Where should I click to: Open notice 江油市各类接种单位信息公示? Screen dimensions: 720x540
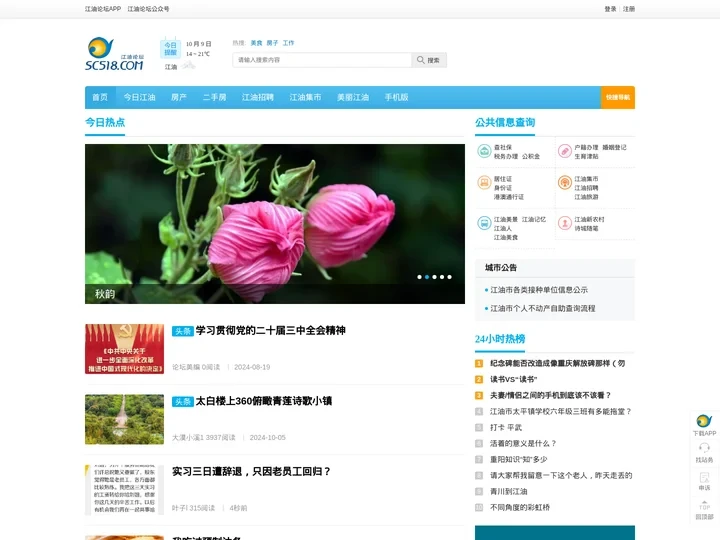539,290
